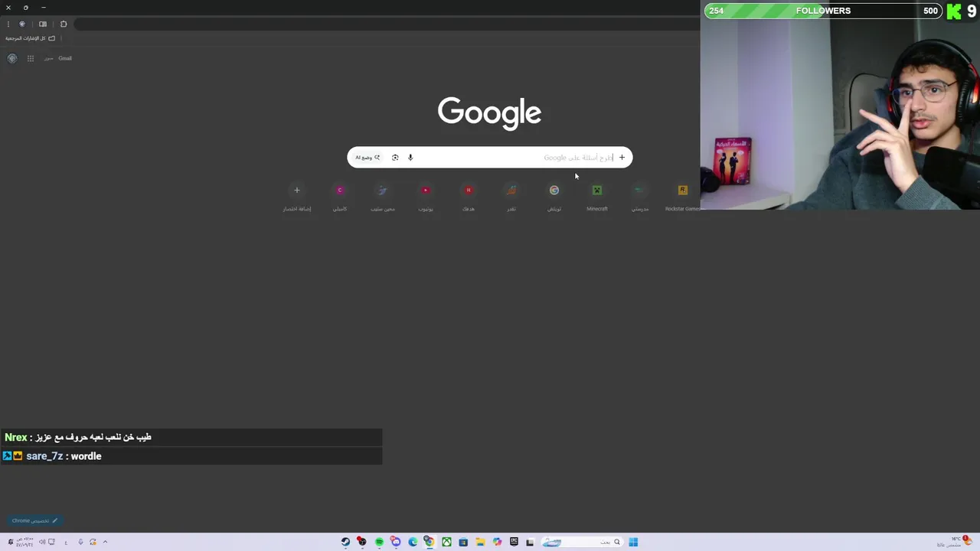Open the Rockstar Games shortcut

[682, 197]
